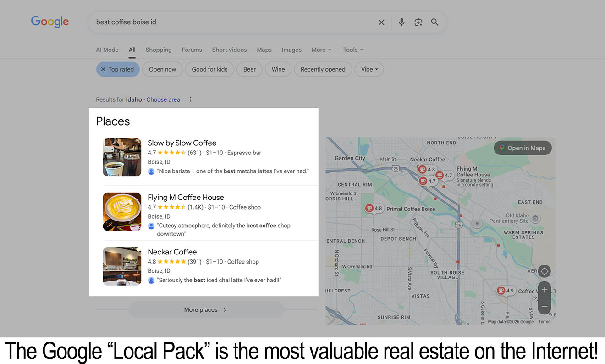This screenshot has width=605, height=364.
Task: Clear the search query with X icon
Action: (x=381, y=22)
